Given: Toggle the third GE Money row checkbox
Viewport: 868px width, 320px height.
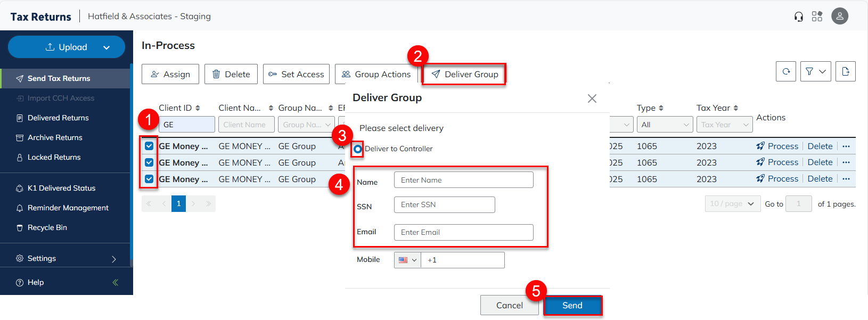Looking at the screenshot, I should pyautogui.click(x=149, y=179).
